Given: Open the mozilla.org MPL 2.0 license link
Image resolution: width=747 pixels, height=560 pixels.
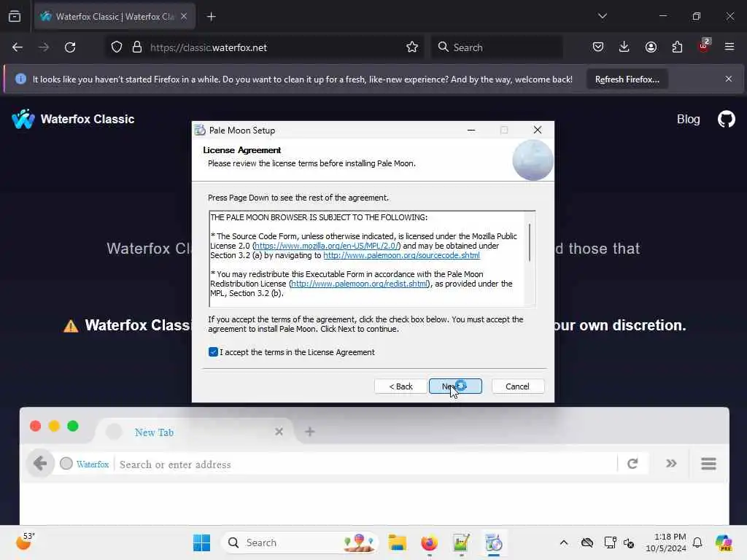Looking at the screenshot, I should pos(326,246).
